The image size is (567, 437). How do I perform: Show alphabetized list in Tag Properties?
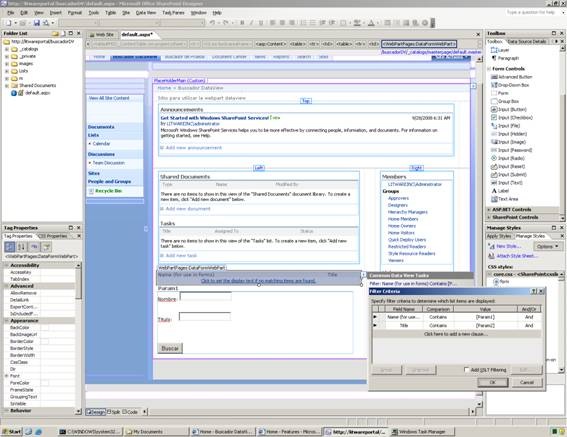pos(22,247)
